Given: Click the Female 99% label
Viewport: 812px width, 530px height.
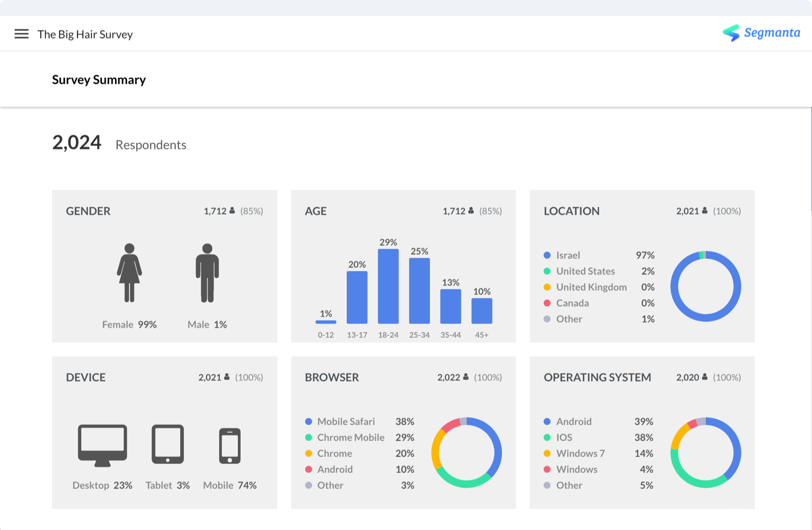Looking at the screenshot, I should [x=129, y=324].
